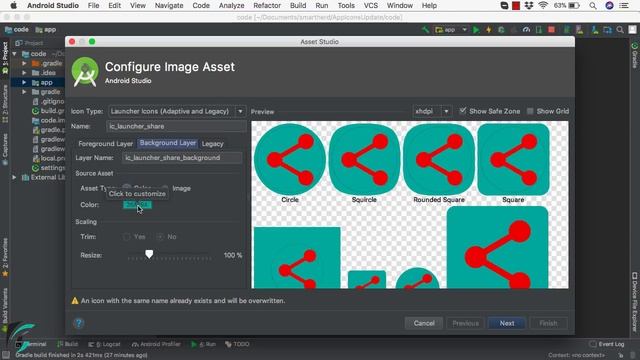This screenshot has width=640, height=360.
Task: Open the Event Log panel
Action: click(607, 344)
